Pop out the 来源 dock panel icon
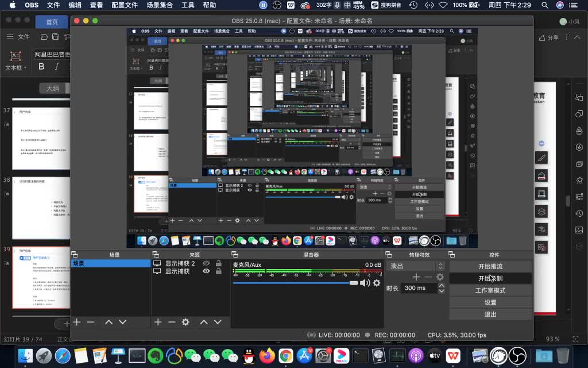This screenshot has height=368, width=588. [156, 255]
